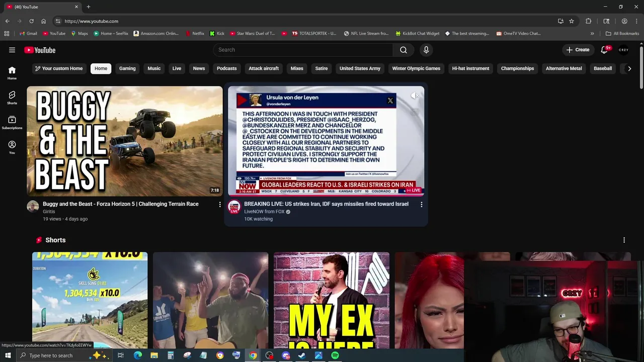Play the Buggy & The Beast thumbnail

pos(125,141)
